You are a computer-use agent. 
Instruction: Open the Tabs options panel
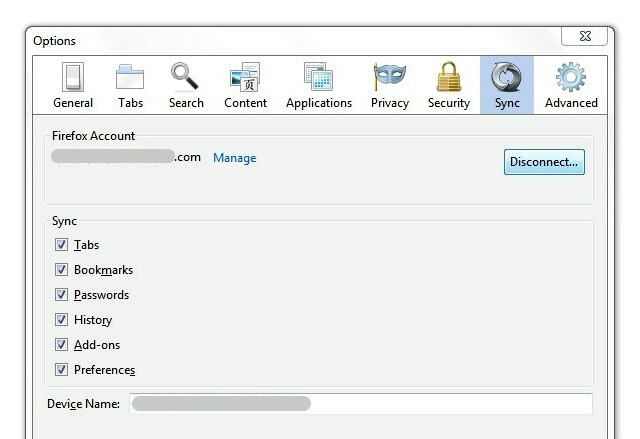pos(130,85)
